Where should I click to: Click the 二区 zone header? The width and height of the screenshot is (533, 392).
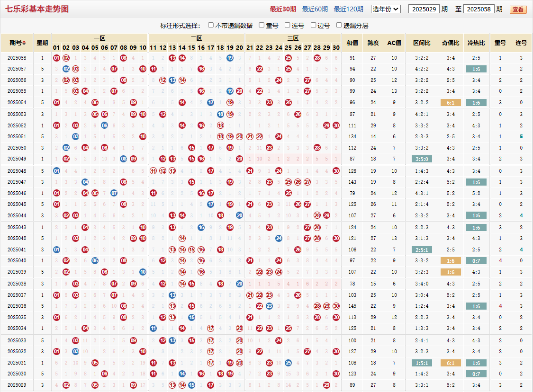point(196,38)
